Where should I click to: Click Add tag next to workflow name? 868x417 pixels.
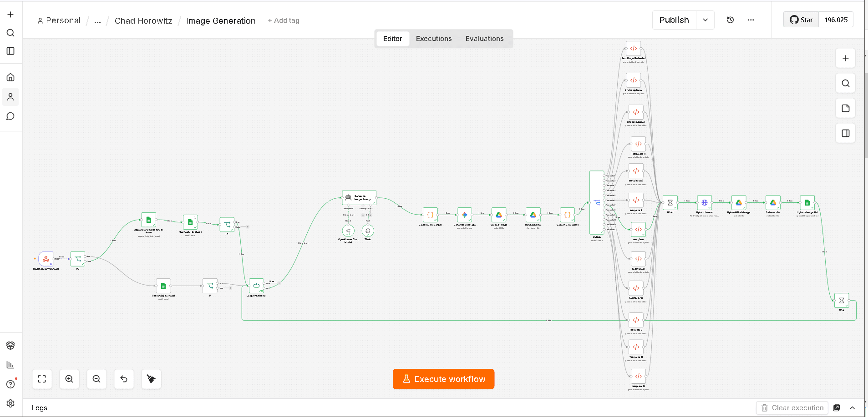(x=284, y=20)
